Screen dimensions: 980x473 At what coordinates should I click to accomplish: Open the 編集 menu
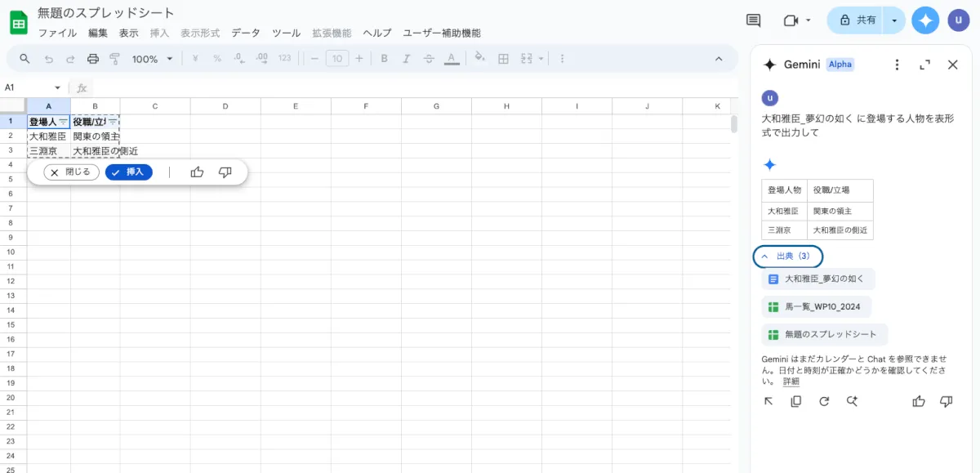coord(98,33)
